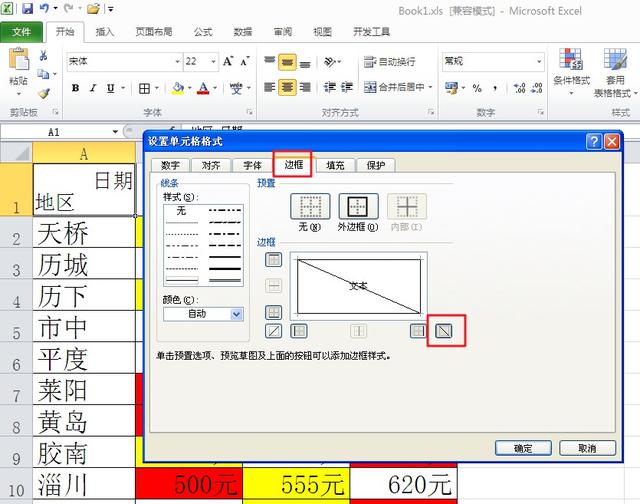Screen dimensions: 640x504
Task: Click the right border button below preview
Action: (418, 331)
